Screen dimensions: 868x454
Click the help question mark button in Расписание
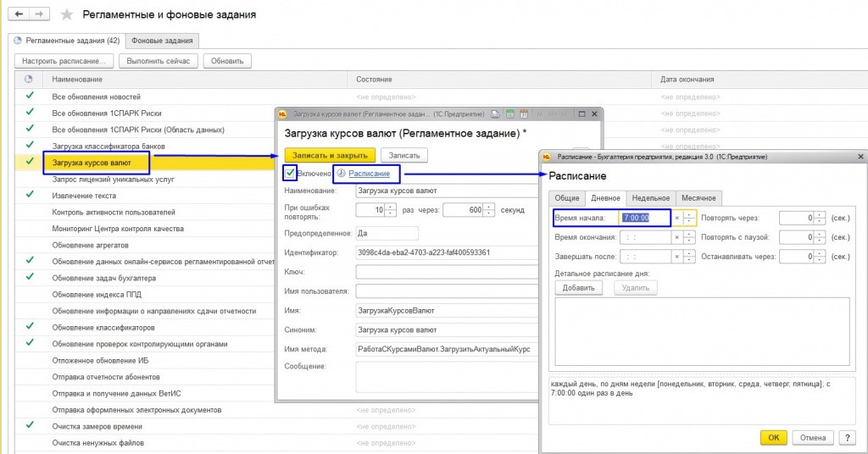(x=846, y=437)
